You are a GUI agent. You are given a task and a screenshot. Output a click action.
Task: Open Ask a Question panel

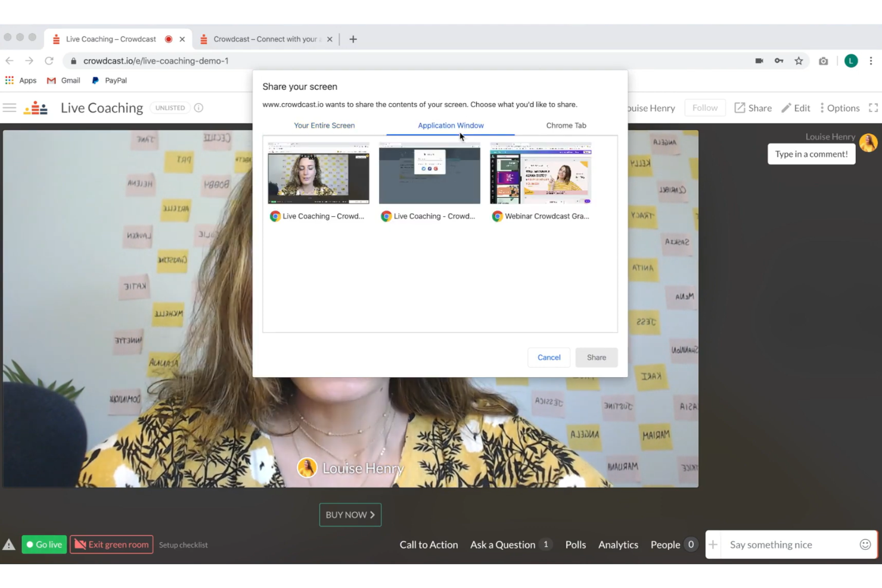pos(511,545)
